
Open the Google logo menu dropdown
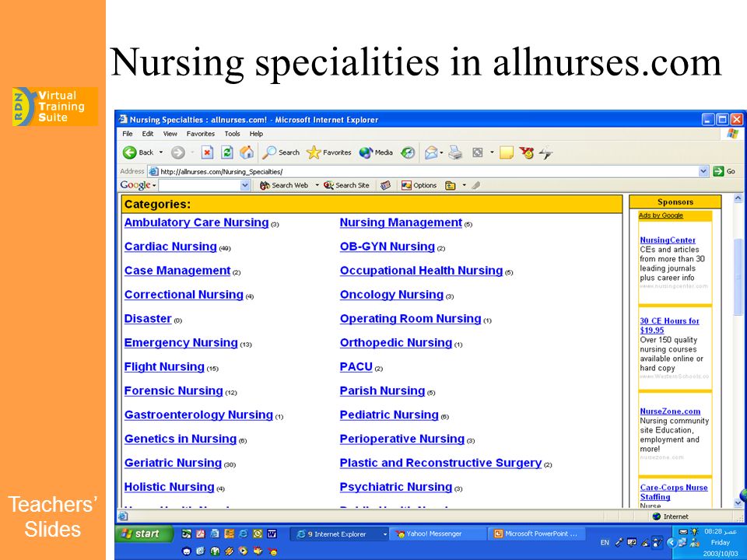[x=154, y=185]
